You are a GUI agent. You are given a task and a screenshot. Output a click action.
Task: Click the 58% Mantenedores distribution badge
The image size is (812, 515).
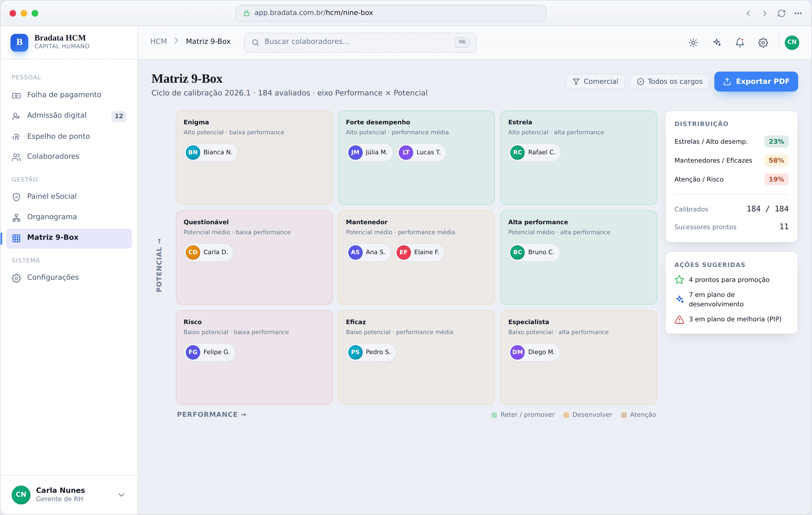tap(776, 161)
